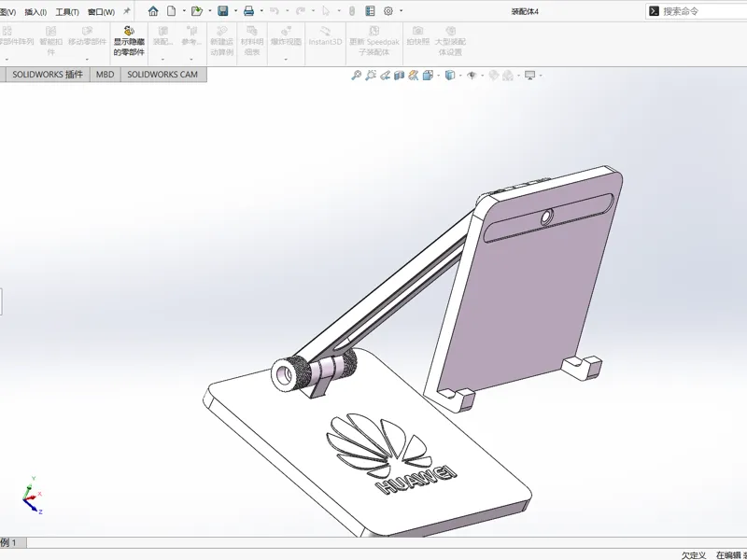
Task: Click the coordinate triad in the corner
Action: click(32, 496)
